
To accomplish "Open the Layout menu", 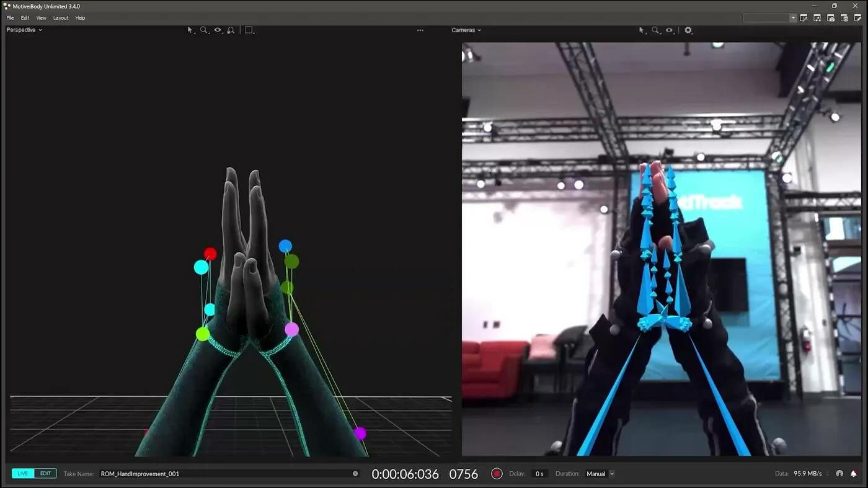I will pyautogui.click(x=61, y=18).
